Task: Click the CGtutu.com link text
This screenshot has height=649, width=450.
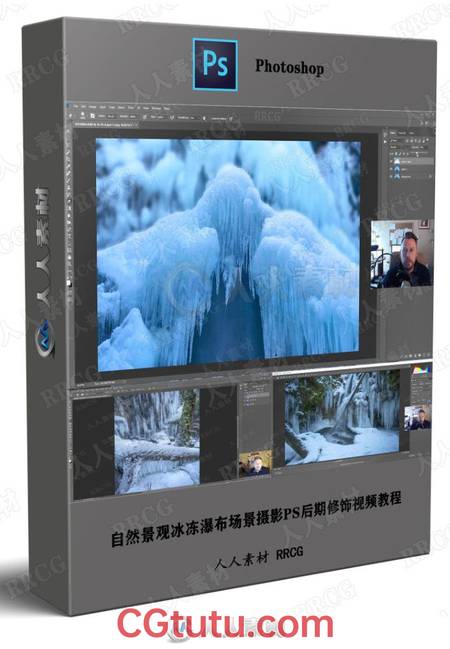Action: click(225, 625)
